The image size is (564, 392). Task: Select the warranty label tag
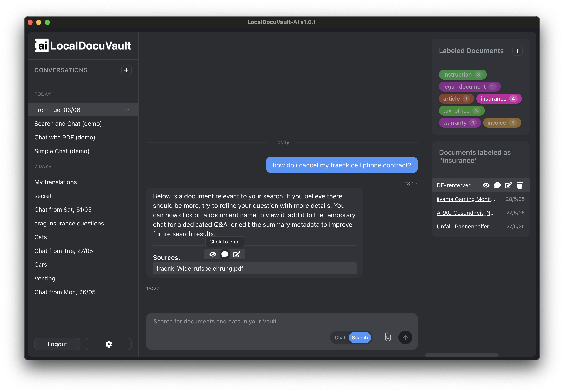(x=460, y=123)
